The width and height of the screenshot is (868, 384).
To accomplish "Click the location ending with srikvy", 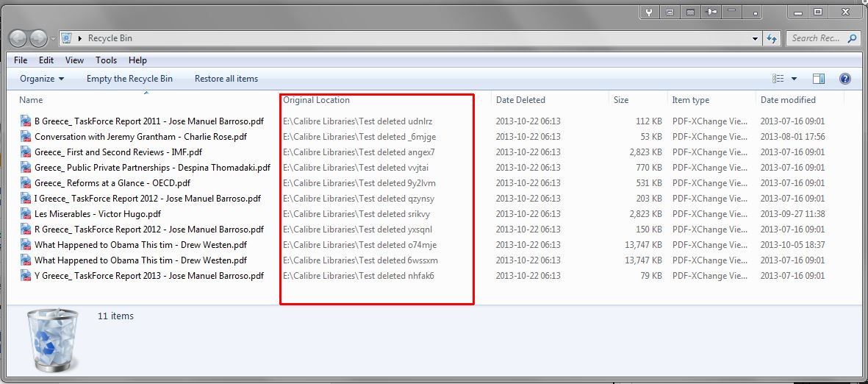I will 356,214.
